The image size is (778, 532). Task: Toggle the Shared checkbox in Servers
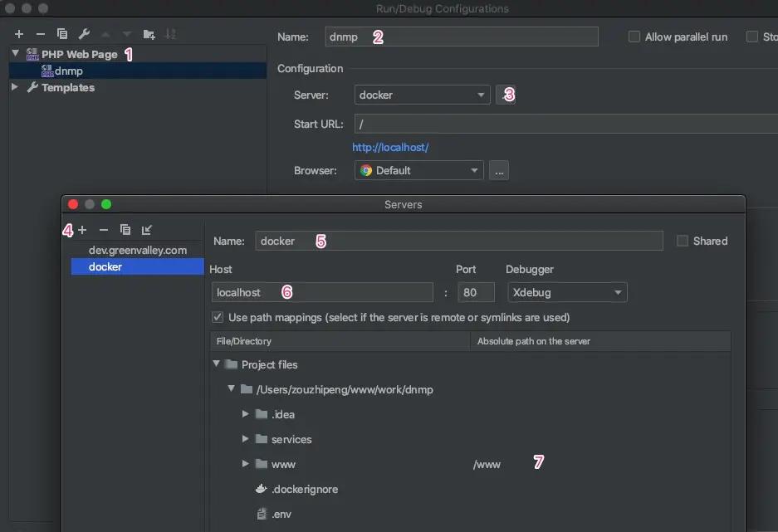pos(683,241)
